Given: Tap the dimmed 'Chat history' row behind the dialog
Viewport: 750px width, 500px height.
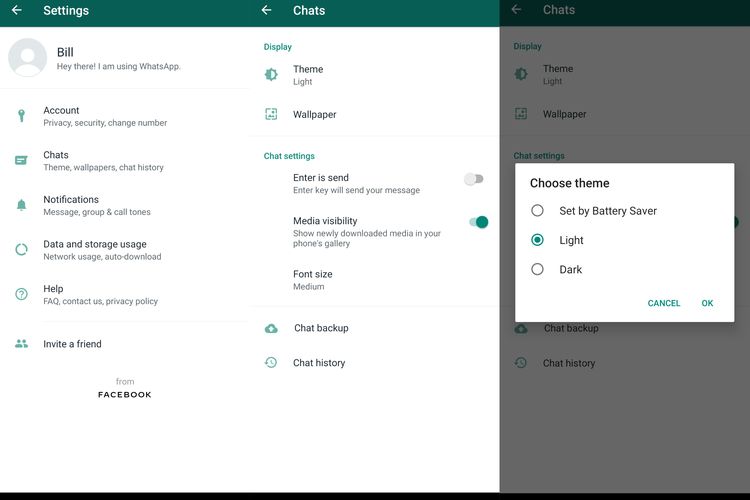Looking at the screenshot, I should (625, 363).
